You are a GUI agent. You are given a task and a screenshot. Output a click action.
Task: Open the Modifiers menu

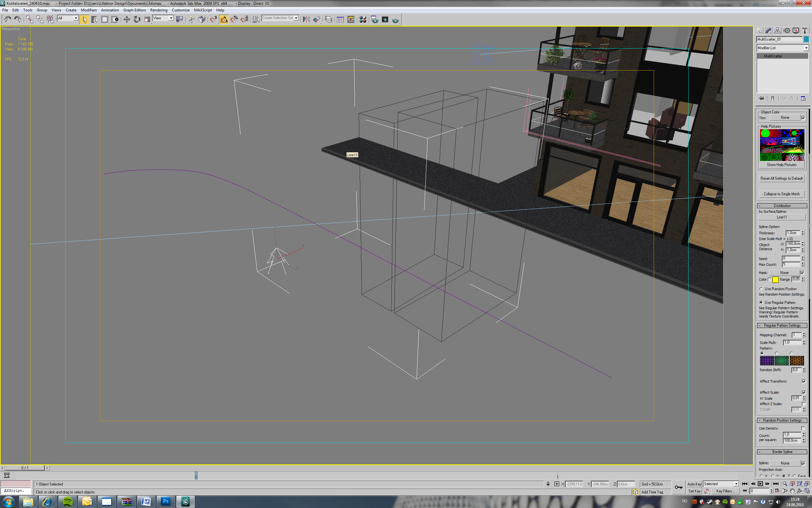point(88,10)
